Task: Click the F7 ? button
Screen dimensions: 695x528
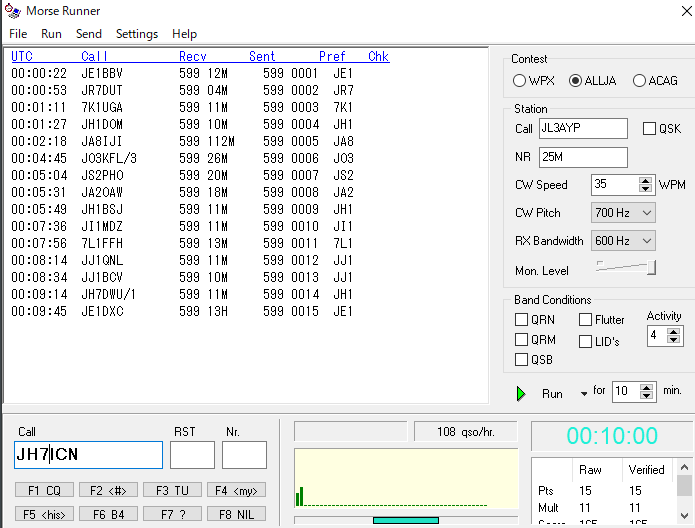Action: click(x=172, y=514)
